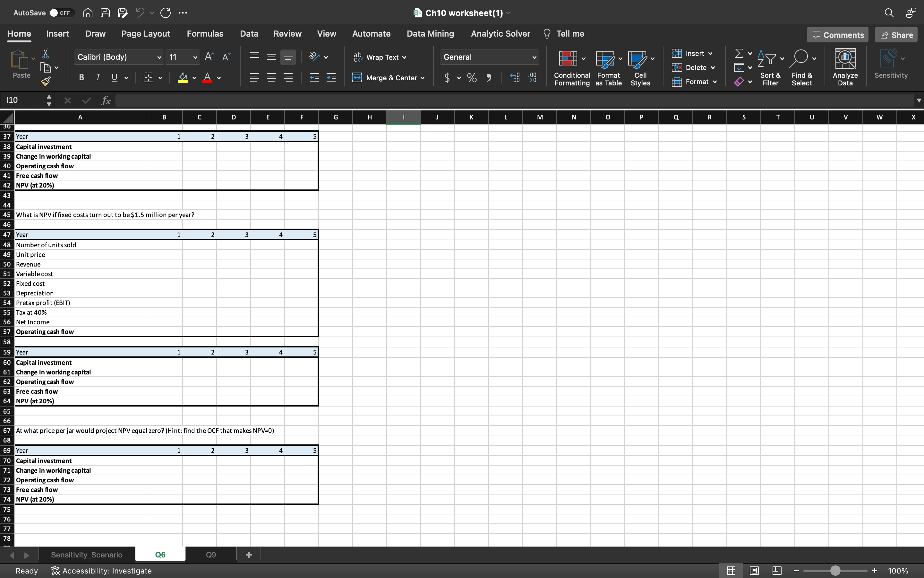Toggle Italic formatting
The image size is (924, 578).
98,78
